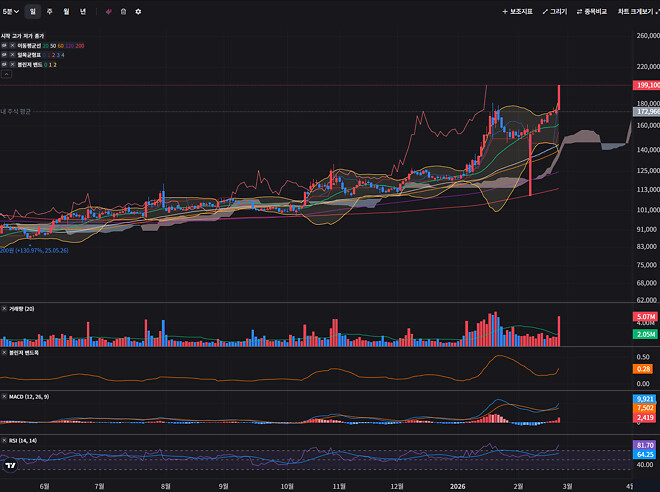Click the 9,921 MACD value label
660x492 pixels.
[644, 399]
